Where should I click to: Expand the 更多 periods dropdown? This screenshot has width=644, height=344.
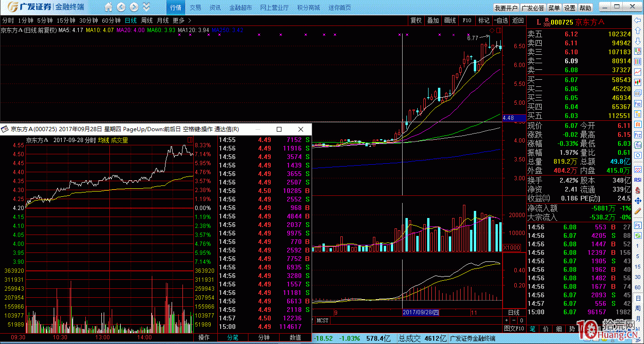coord(182,20)
